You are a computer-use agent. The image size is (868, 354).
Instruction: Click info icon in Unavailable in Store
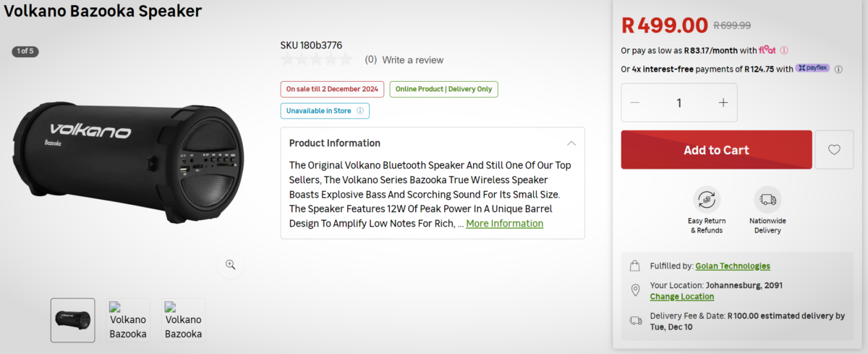360,111
